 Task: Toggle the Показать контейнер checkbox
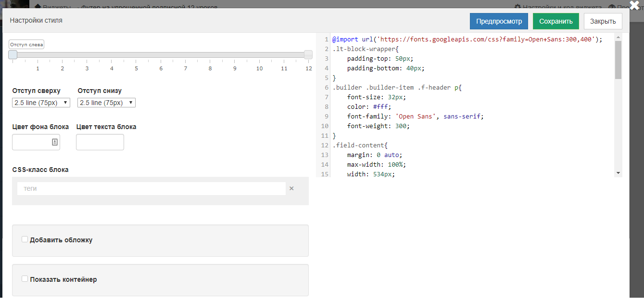click(x=25, y=279)
